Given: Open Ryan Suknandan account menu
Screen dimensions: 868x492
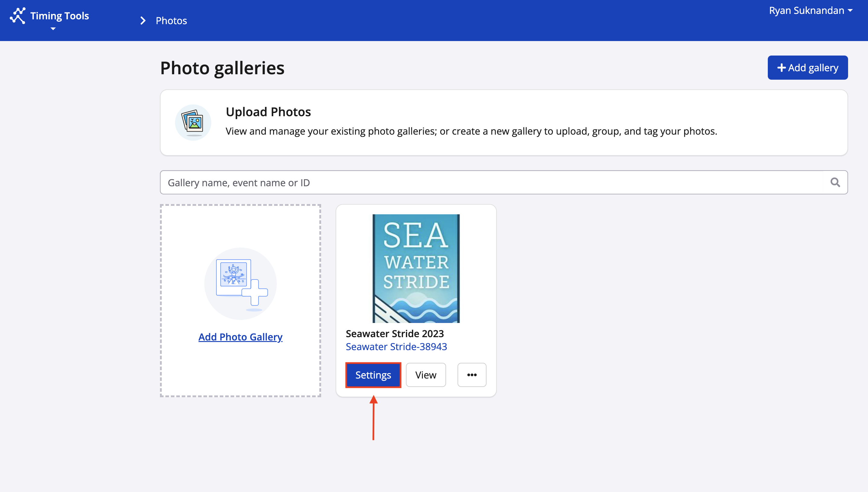Looking at the screenshot, I should click(x=806, y=11).
